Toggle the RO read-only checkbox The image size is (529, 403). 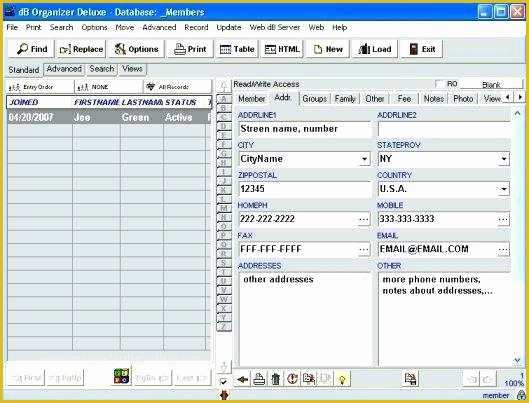click(439, 84)
